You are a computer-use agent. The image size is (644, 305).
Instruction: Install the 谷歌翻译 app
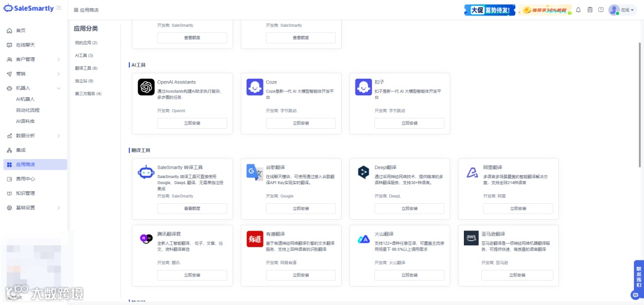point(301,208)
